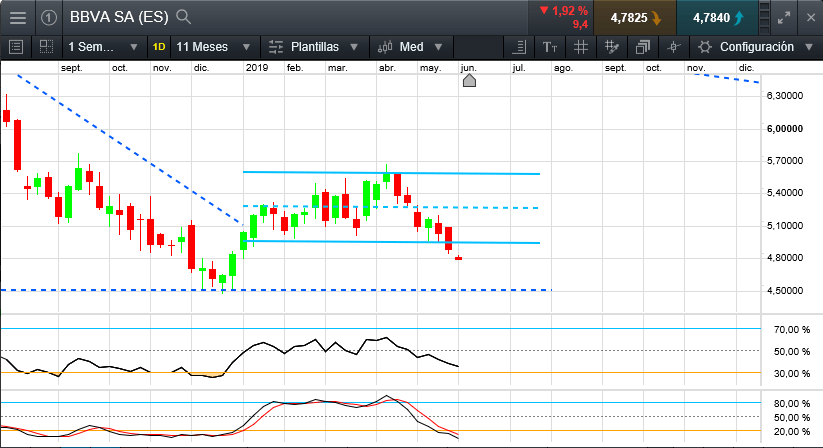Screen dimensions: 823x448
Task: Click the 1,92 % change indicator
Action: (x=564, y=11)
